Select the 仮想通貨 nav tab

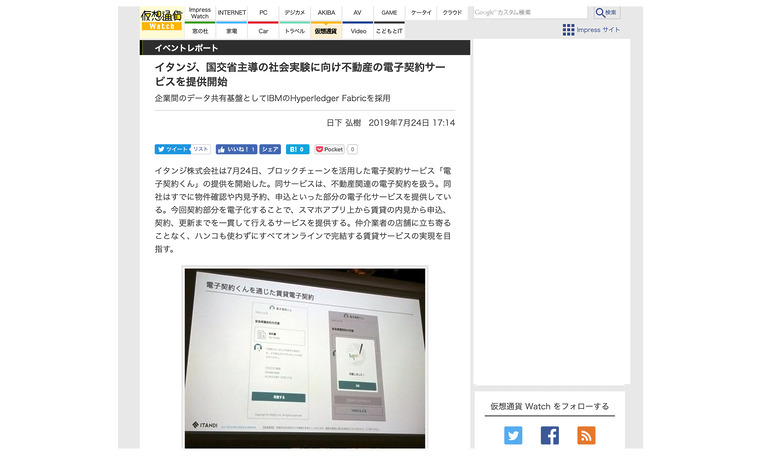tap(326, 31)
